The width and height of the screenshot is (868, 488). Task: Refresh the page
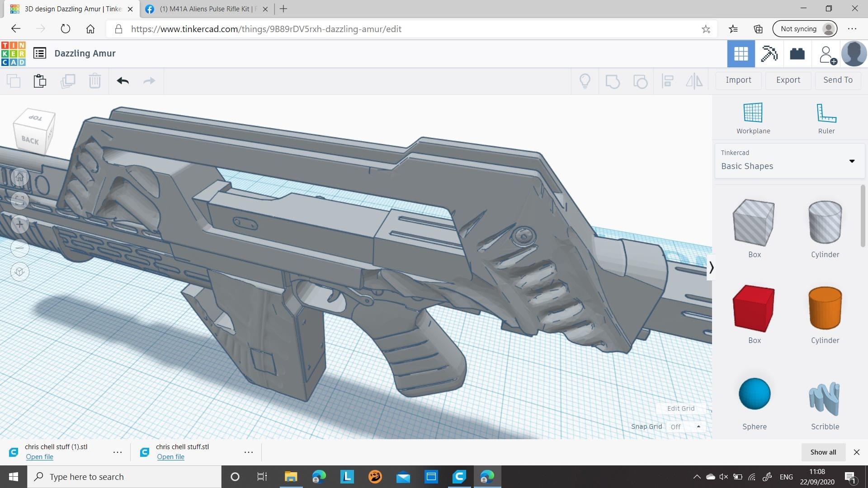pyautogui.click(x=66, y=29)
